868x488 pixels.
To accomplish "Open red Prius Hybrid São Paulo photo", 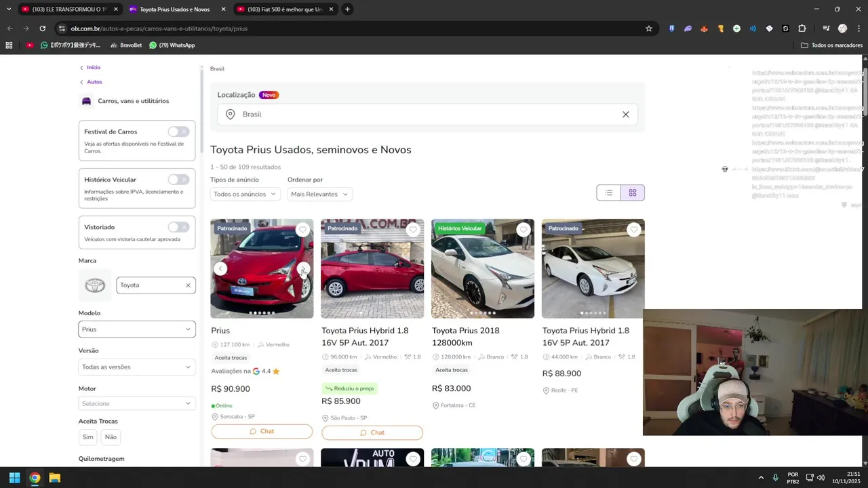I will tap(372, 268).
